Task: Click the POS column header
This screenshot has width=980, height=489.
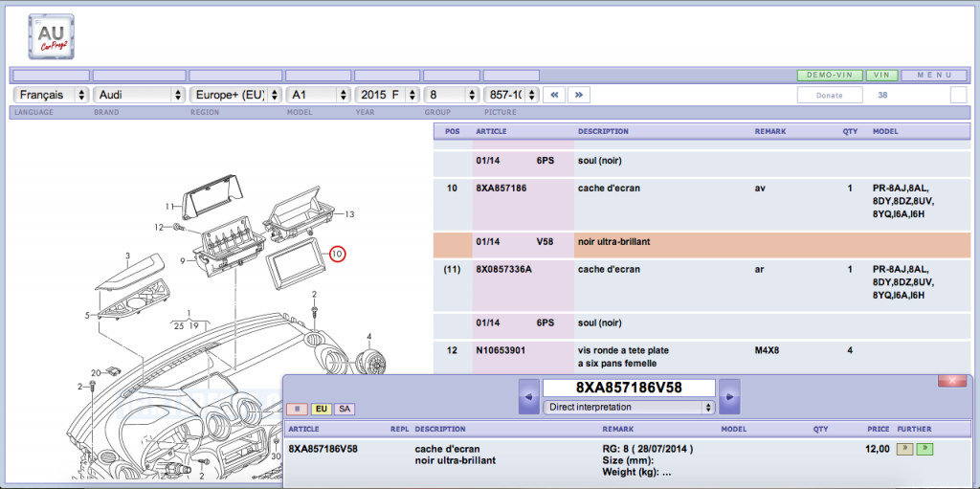Action: [452, 132]
